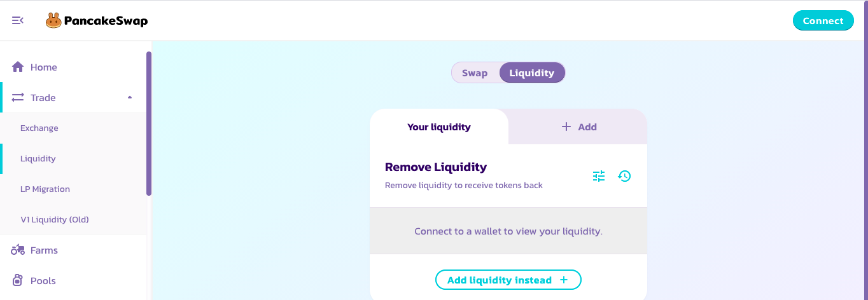Click the Pools icon in sidebar
Viewport: 868px width, 300px height.
18,280
